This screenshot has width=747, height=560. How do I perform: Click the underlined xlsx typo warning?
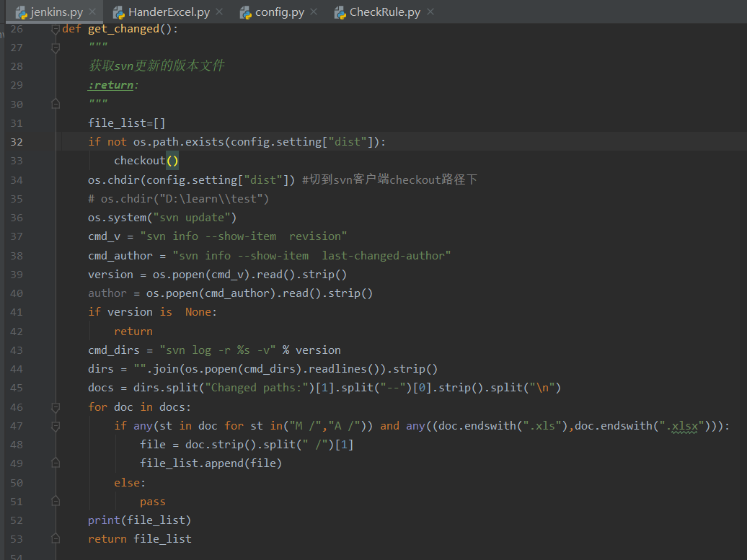click(684, 425)
